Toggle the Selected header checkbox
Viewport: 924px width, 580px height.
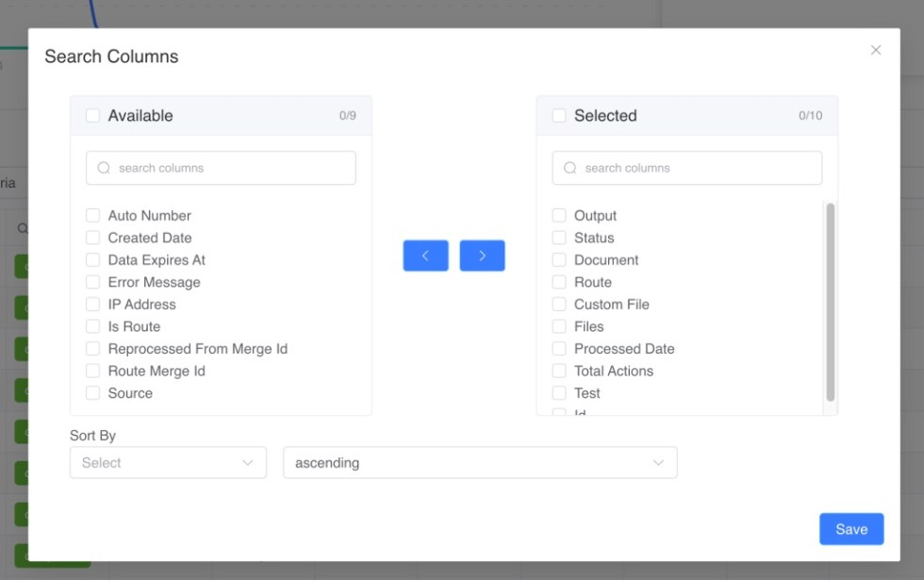pyautogui.click(x=559, y=115)
